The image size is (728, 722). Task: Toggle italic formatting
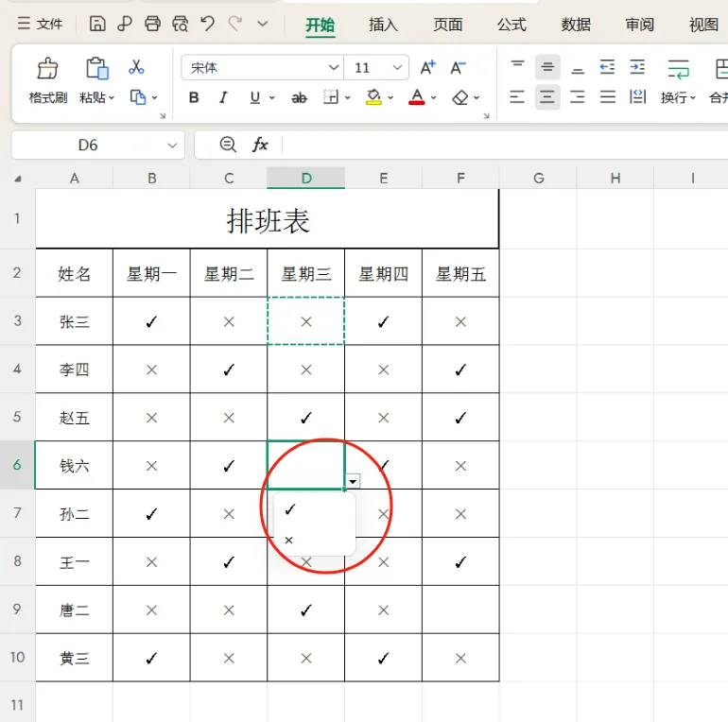(224, 97)
